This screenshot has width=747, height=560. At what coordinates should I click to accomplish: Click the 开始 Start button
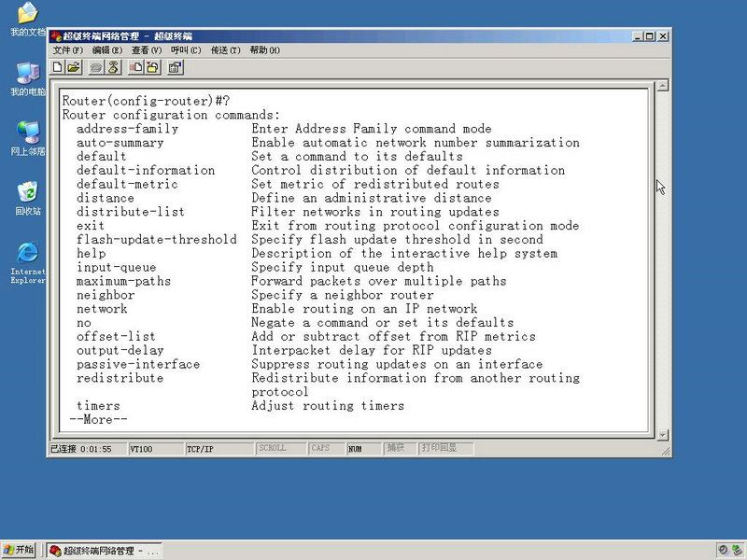point(19,550)
